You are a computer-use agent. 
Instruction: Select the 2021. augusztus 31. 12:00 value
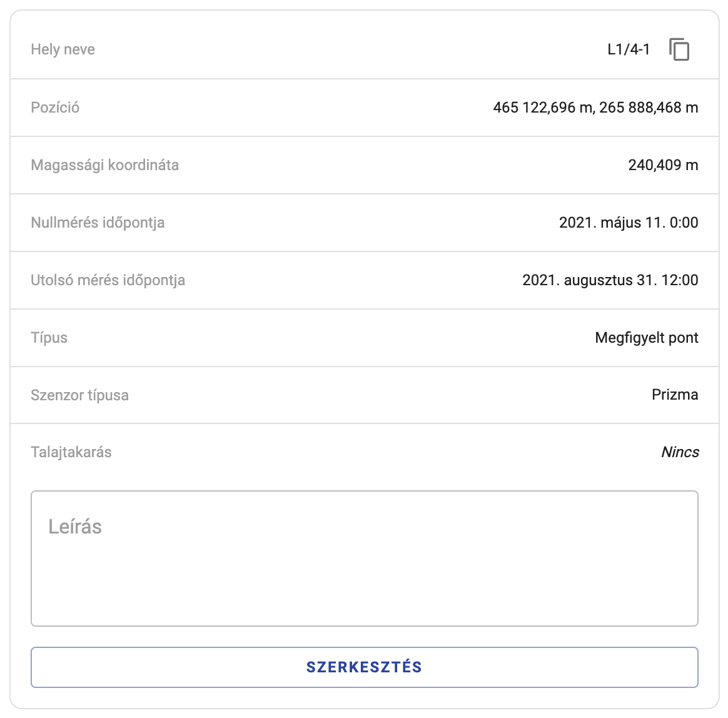coord(610,280)
